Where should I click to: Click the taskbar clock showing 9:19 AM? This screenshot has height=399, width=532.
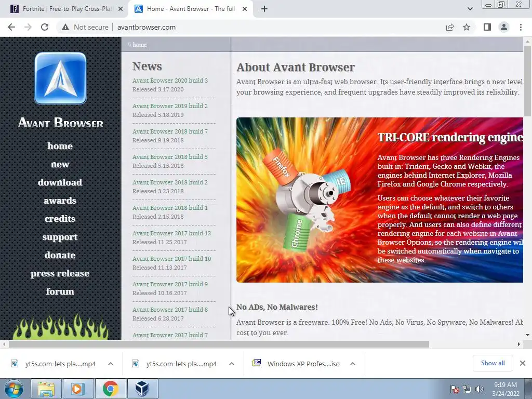pos(506,389)
